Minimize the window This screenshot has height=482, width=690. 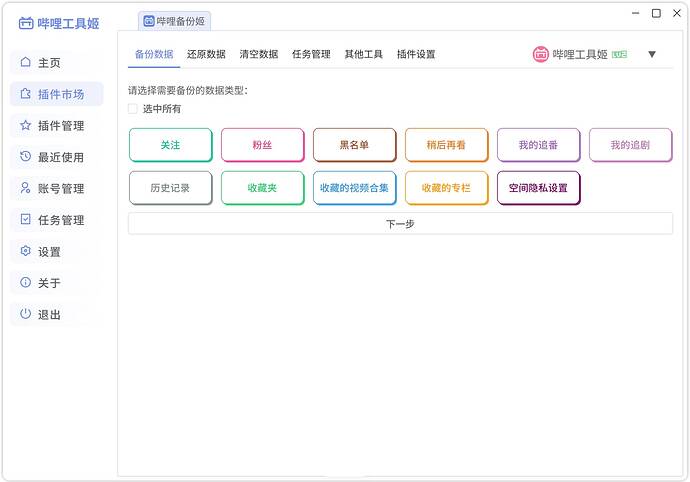635,13
